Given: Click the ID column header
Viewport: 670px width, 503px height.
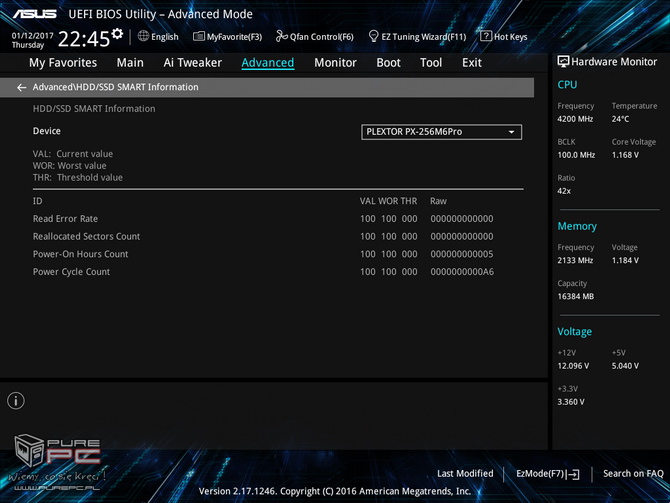Looking at the screenshot, I should [x=38, y=201].
